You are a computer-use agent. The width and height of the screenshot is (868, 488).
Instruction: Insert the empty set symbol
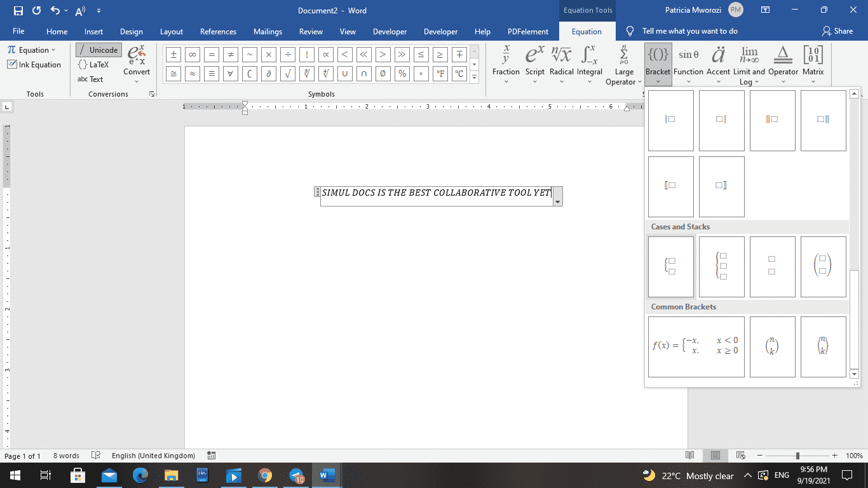(383, 74)
